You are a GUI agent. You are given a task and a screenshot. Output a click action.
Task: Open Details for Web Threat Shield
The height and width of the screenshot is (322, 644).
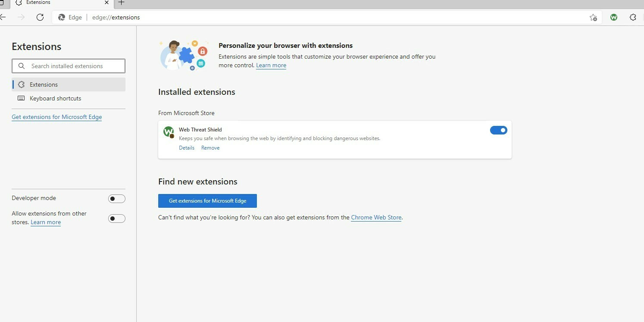tap(187, 148)
